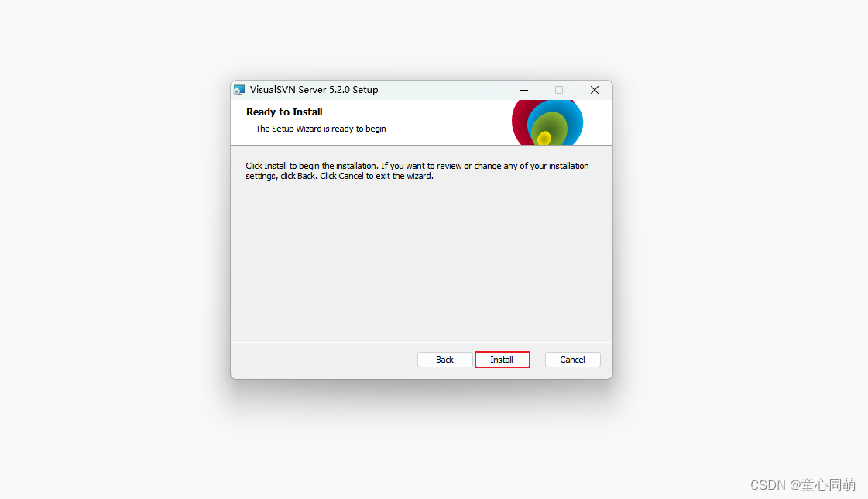This screenshot has height=499, width=868.
Task: Click the blue ring of the VisualSVN logo
Action: (574, 119)
